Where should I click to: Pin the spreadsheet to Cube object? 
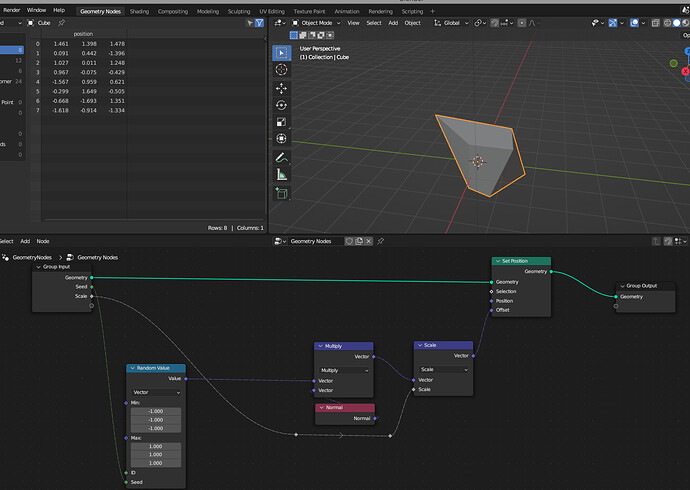[62, 22]
